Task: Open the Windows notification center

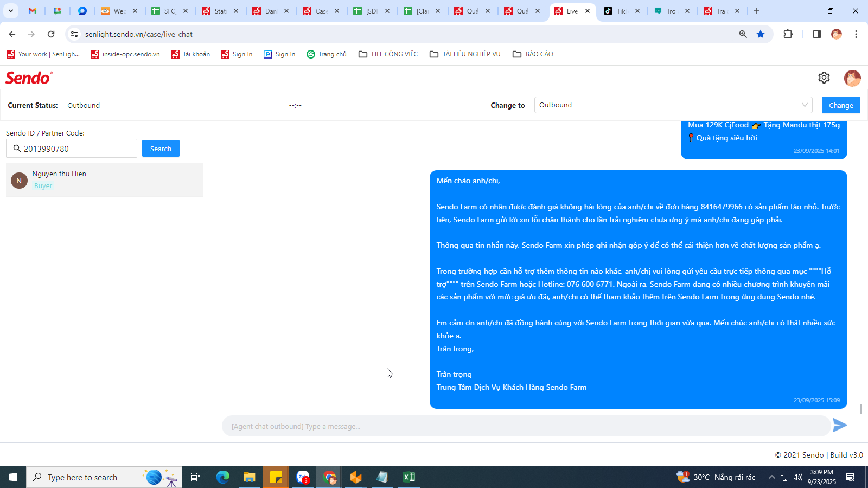Action: point(850,477)
